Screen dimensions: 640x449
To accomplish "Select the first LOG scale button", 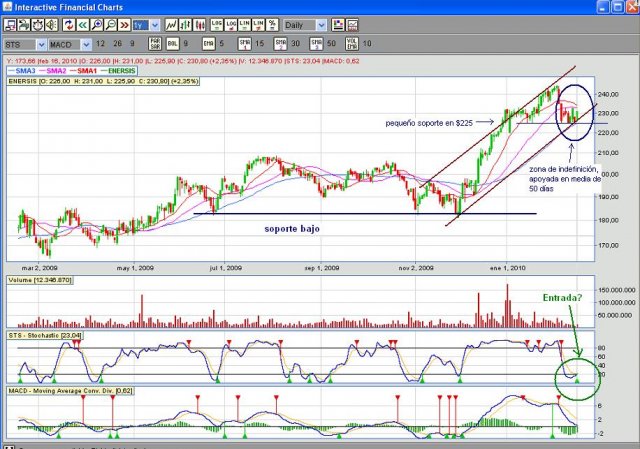I will pyautogui.click(x=217, y=25).
